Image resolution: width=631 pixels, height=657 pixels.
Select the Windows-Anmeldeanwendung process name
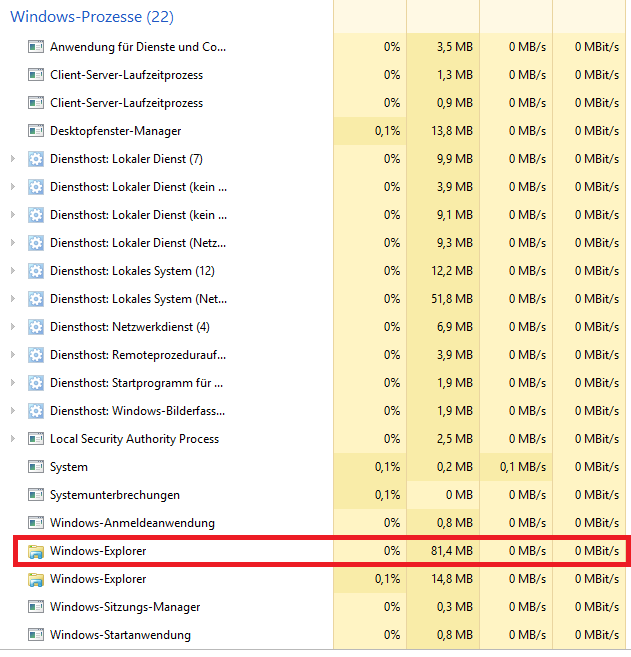132,523
